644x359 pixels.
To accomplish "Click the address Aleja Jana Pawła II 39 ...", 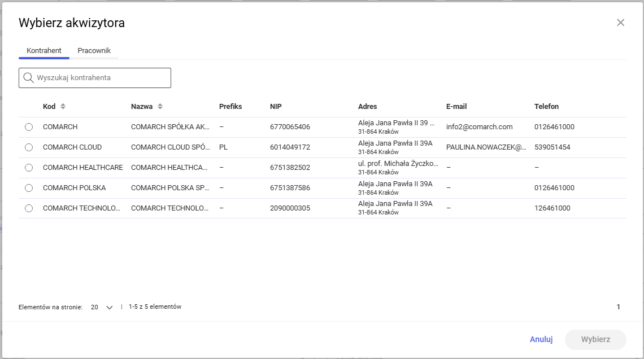I will click(396, 122).
